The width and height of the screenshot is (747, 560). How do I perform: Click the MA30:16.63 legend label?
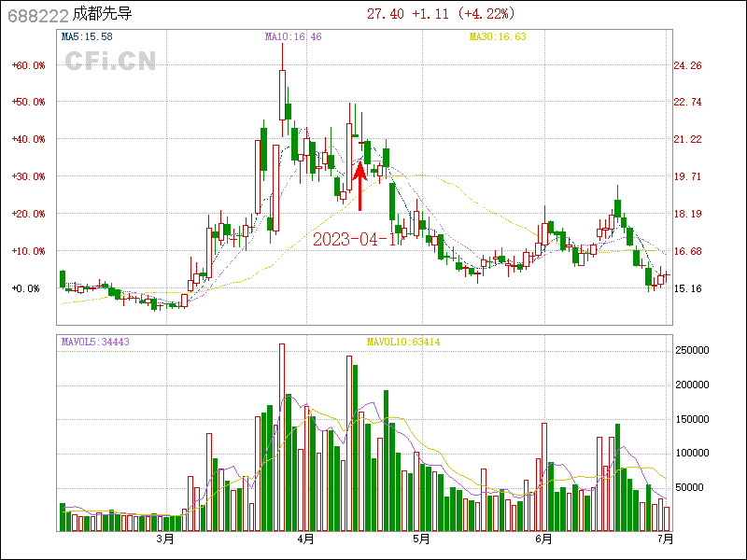point(498,37)
